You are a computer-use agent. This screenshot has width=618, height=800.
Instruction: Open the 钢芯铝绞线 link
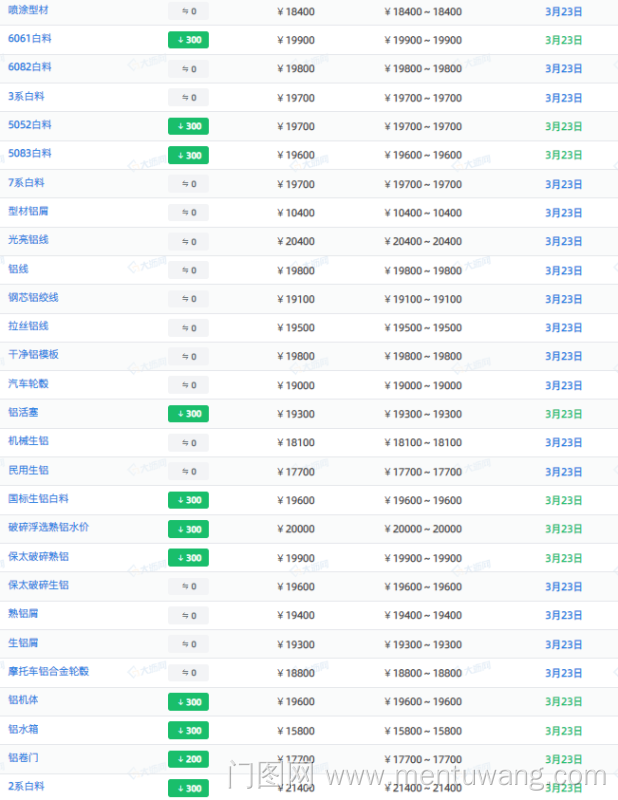point(34,298)
